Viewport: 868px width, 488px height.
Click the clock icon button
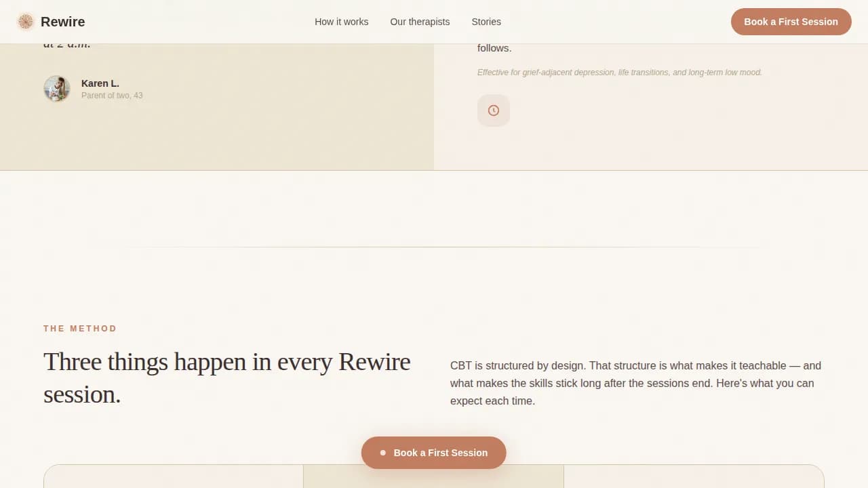(494, 110)
